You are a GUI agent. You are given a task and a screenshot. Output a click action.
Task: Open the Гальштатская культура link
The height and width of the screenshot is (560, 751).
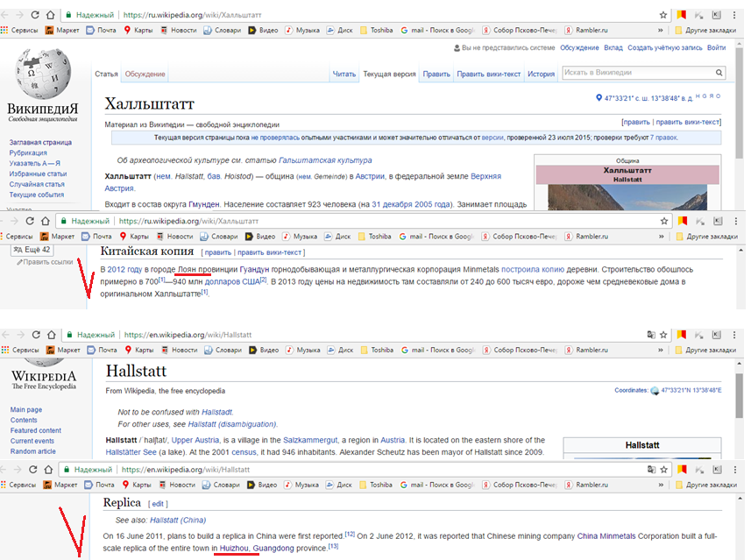click(325, 160)
